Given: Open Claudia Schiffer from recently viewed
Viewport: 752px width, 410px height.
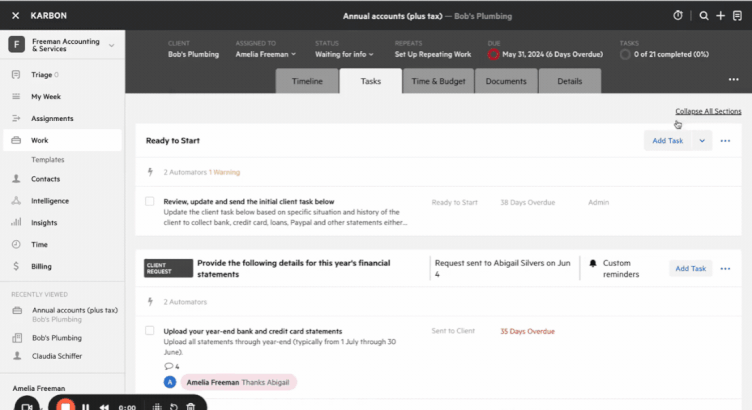Looking at the screenshot, I should (58, 354).
